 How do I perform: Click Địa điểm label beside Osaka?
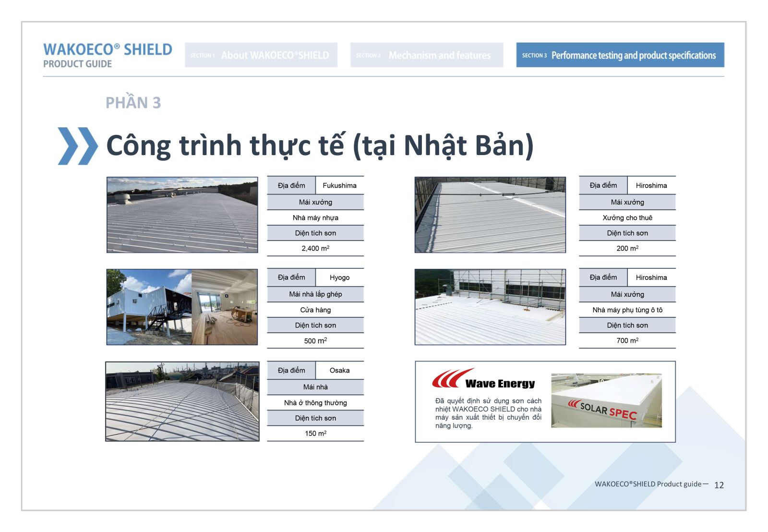pos(291,370)
